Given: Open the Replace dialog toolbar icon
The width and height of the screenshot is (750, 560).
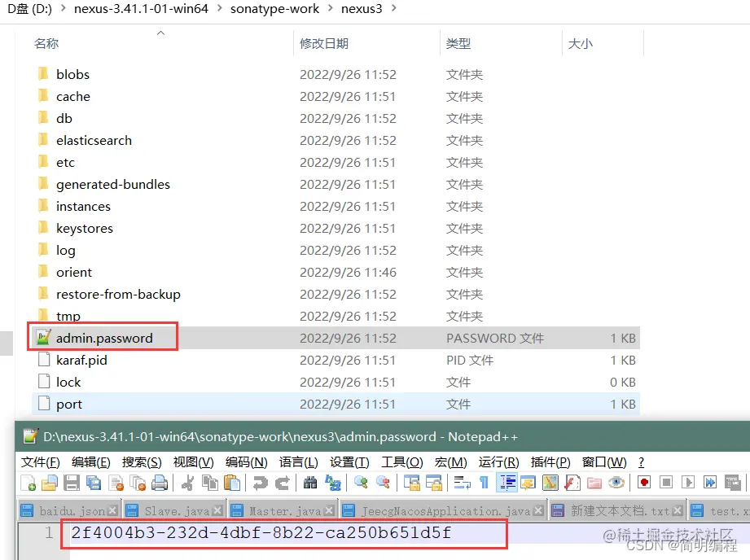Looking at the screenshot, I should 332,483.
